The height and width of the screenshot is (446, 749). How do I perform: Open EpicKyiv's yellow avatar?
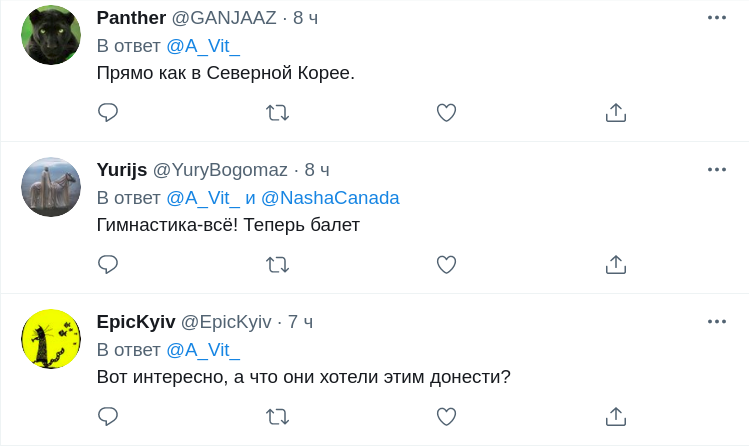point(51,339)
